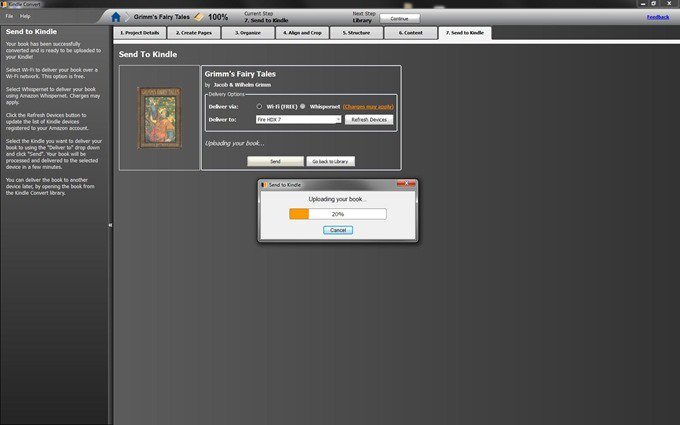The image size is (680, 425).
Task: Open the File menu
Action: (10, 16)
